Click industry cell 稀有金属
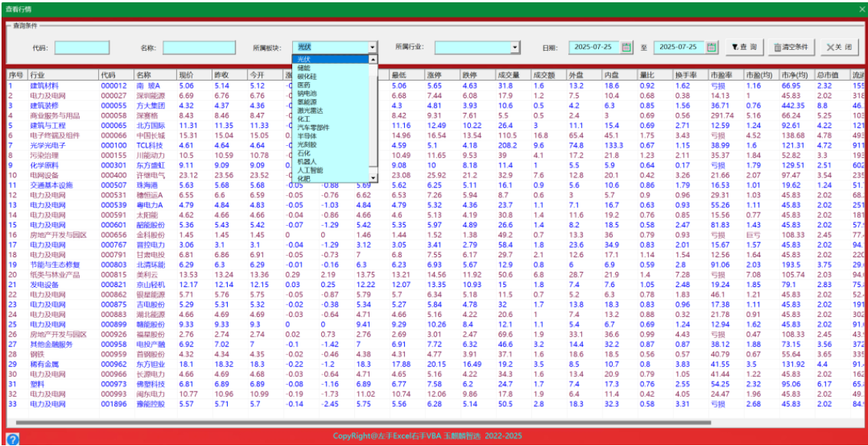This screenshot has height=446, width=868. coord(44,364)
